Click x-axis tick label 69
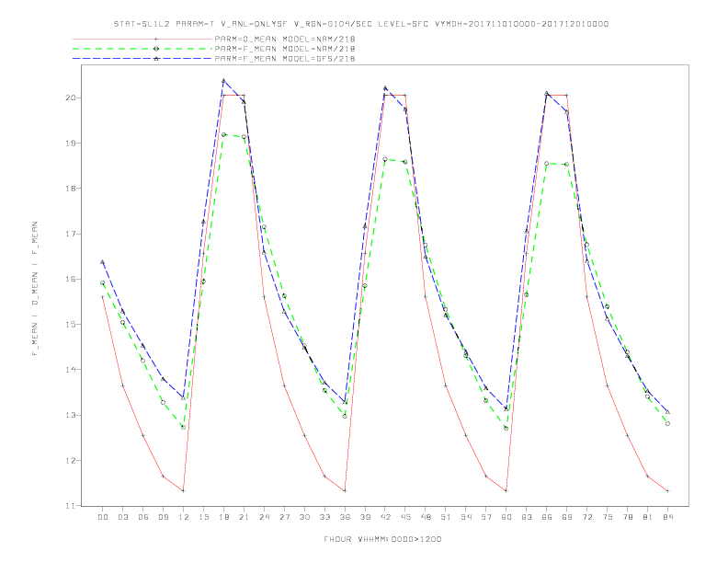The image size is (728, 563). [567, 517]
